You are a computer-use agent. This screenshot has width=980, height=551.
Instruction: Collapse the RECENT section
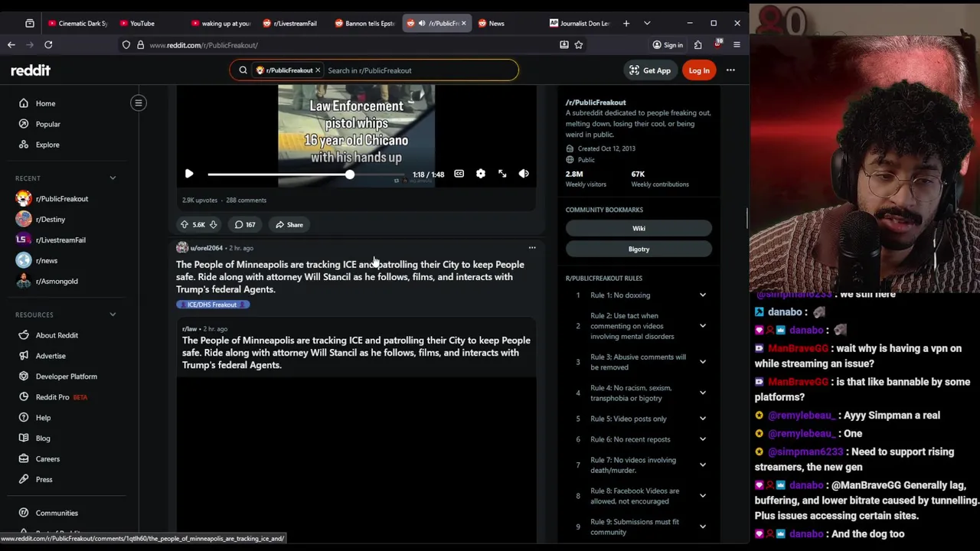[x=113, y=178]
